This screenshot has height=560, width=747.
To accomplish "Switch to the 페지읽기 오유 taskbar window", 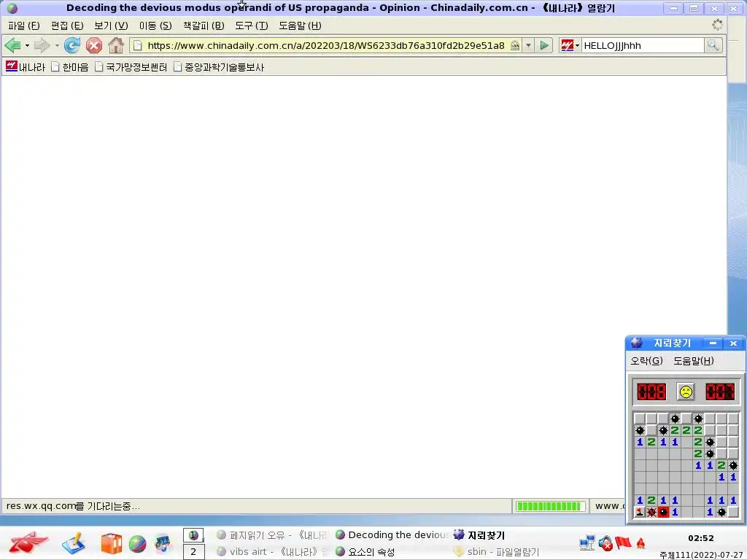I will pyautogui.click(x=272, y=535).
